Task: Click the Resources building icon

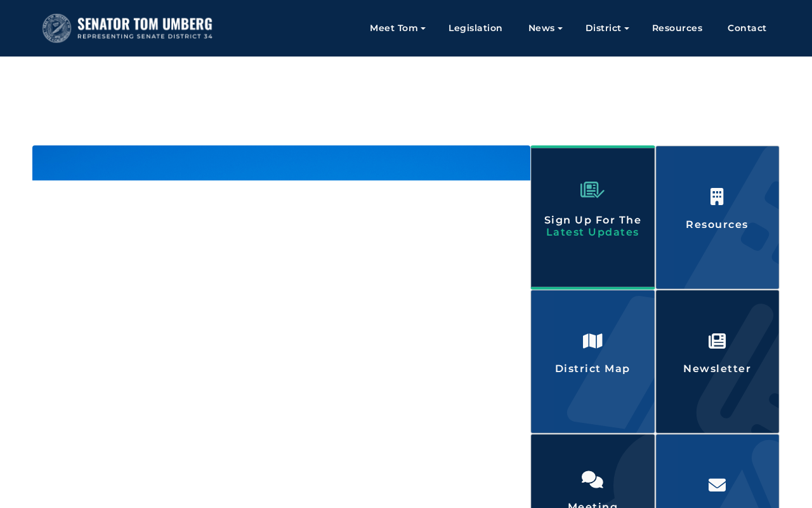Action: tap(717, 197)
